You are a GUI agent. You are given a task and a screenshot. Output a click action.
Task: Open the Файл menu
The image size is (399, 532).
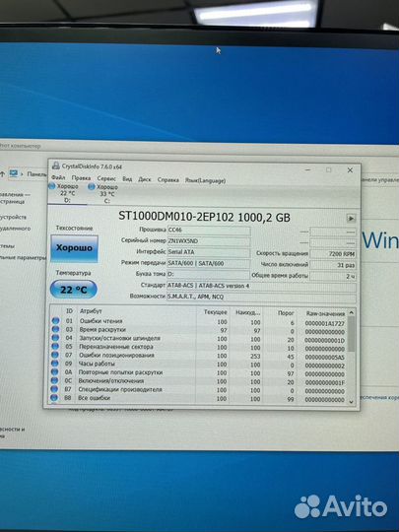coord(58,177)
